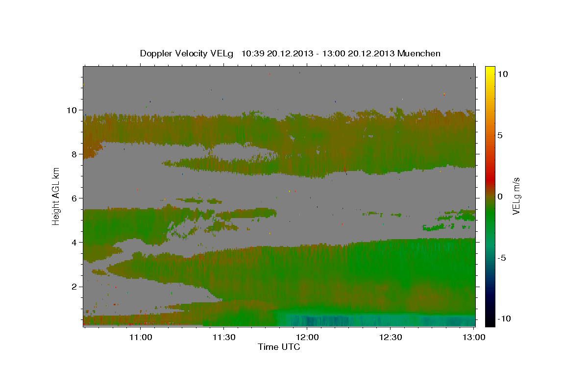Click the height tick label "4"

pyautogui.click(x=75, y=243)
